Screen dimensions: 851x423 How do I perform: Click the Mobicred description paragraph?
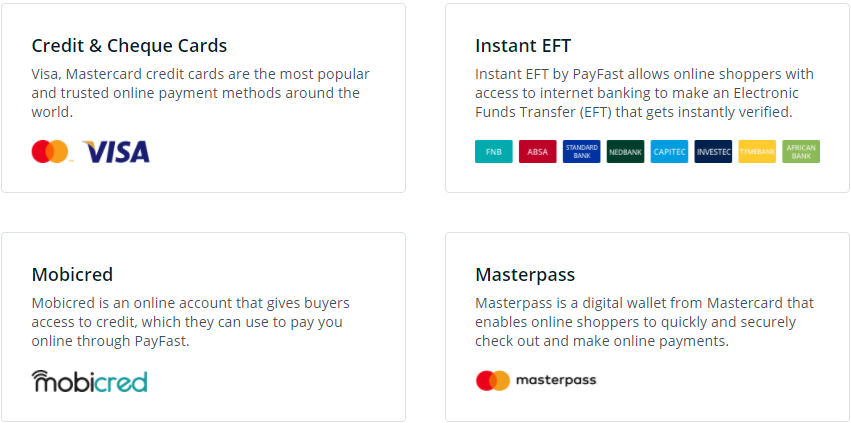click(190, 322)
